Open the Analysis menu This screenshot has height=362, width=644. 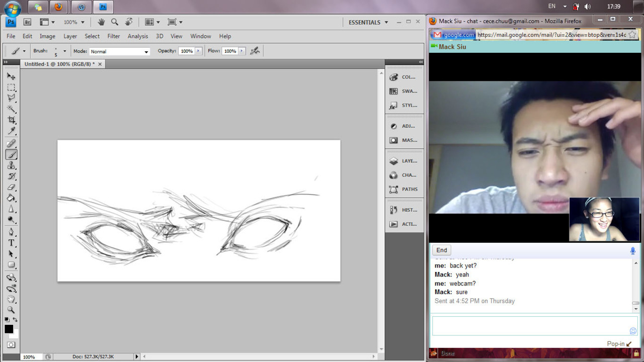pyautogui.click(x=138, y=36)
